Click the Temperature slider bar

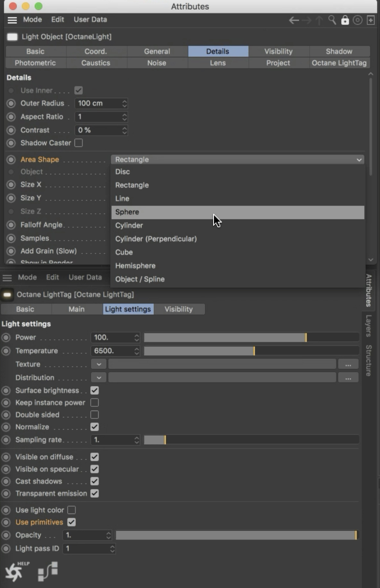251,351
